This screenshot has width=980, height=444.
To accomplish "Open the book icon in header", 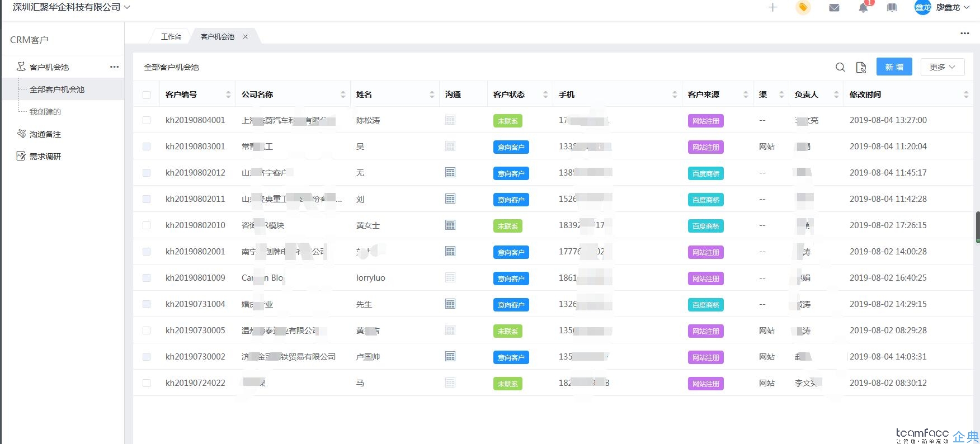I will 892,7.
